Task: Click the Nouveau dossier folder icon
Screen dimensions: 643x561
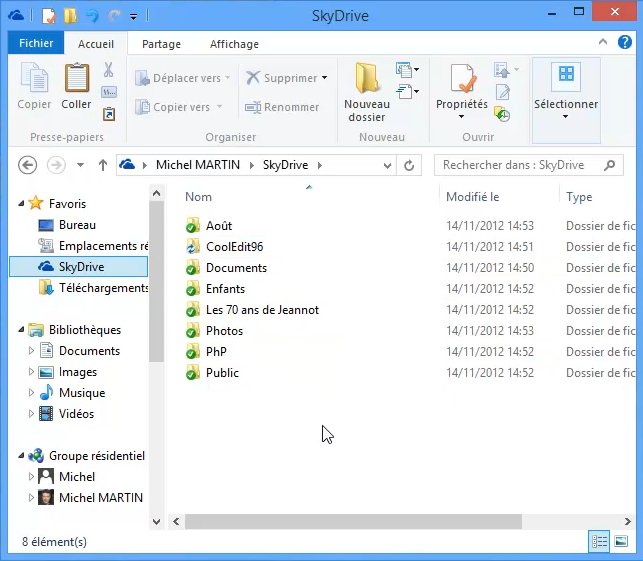Action: point(367,79)
